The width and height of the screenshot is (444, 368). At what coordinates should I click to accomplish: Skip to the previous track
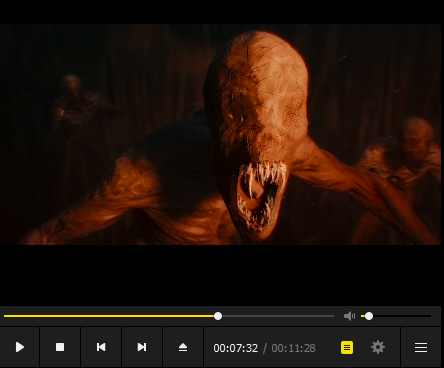[101, 347]
